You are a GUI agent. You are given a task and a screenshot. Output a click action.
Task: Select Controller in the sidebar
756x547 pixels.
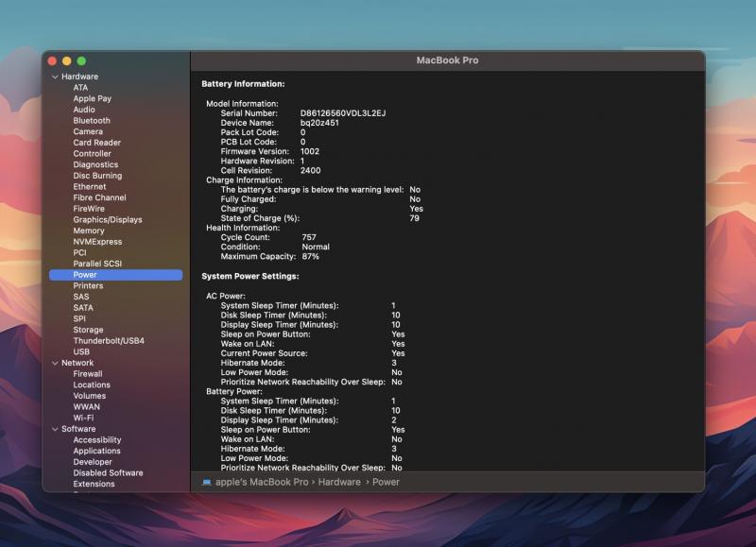point(92,154)
